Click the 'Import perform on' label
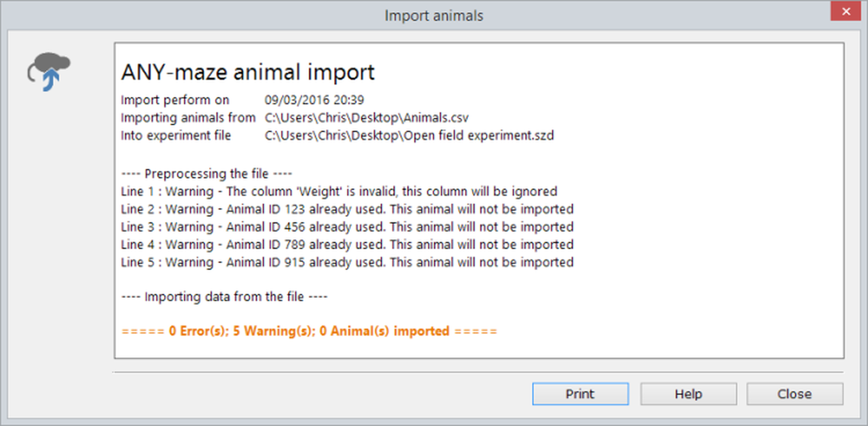The width and height of the screenshot is (868, 426). click(175, 100)
